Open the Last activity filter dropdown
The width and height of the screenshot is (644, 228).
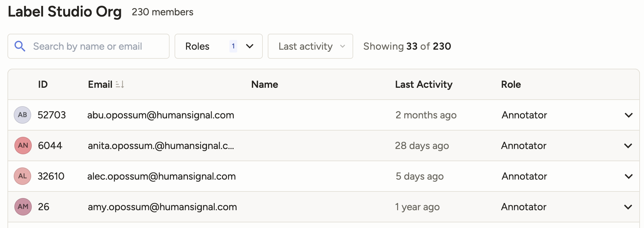tap(310, 46)
